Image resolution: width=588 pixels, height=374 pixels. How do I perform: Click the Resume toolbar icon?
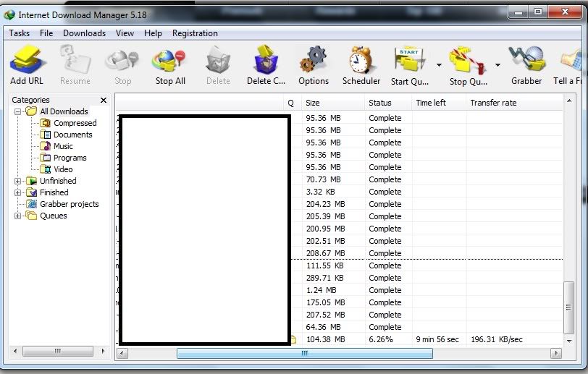click(x=75, y=60)
